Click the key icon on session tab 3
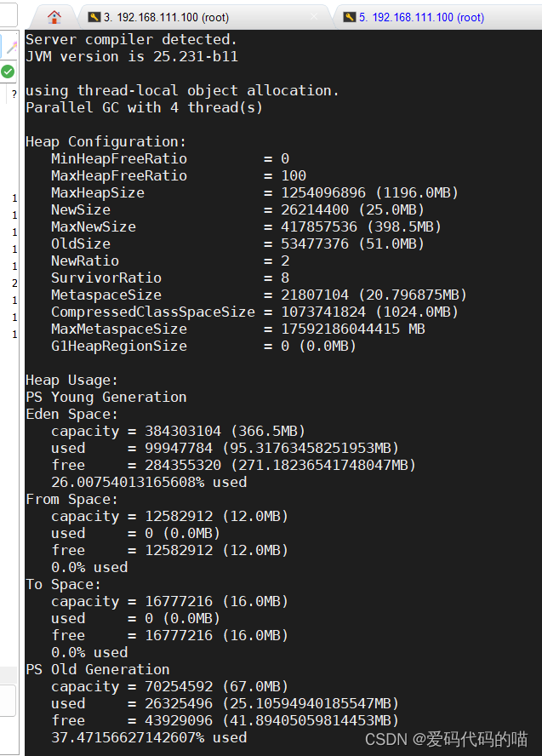Viewport: 542px width, 756px height. pos(94,15)
